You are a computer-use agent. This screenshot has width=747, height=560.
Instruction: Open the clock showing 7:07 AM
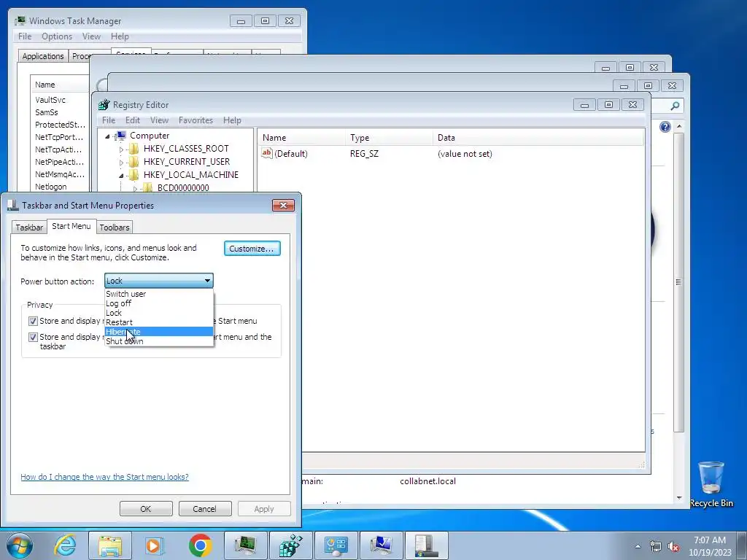pyautogui.click(x=710, y=546)
